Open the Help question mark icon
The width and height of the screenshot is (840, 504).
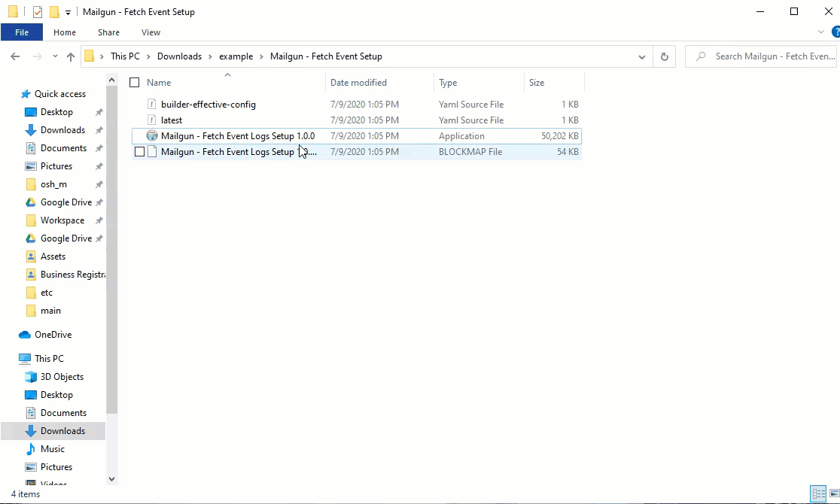coord(835,32)
